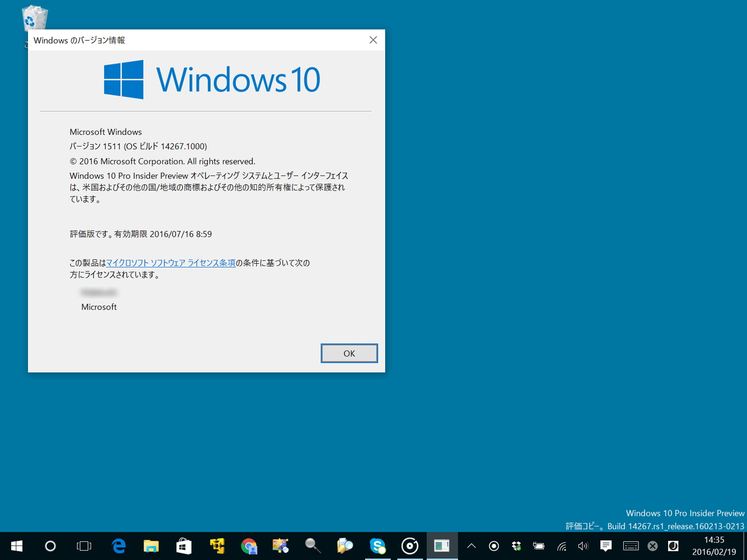747x560 pixels.
Task: Open the マイクロソフト ソフトウェア ライセンス条項 link
Action: (x=170, y=263)
